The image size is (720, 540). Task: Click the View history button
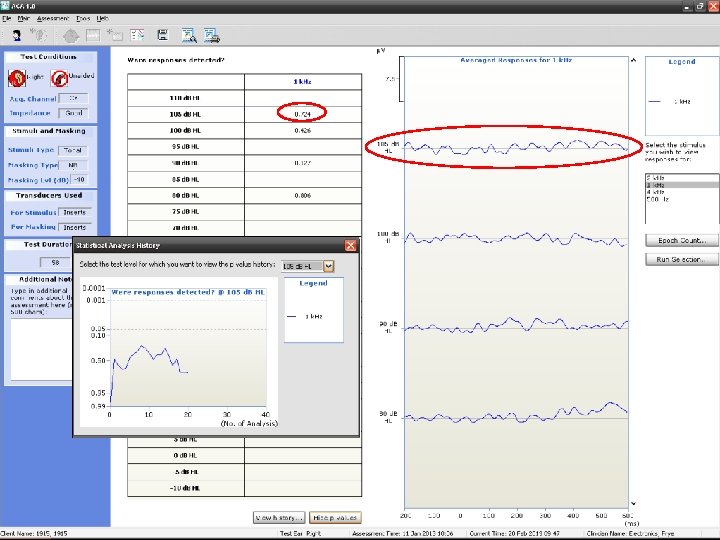(279, 518)
